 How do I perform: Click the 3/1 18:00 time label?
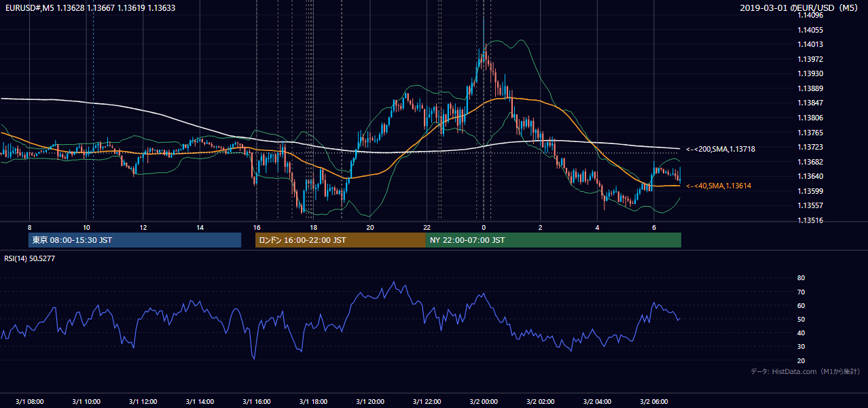coord(313,401)
